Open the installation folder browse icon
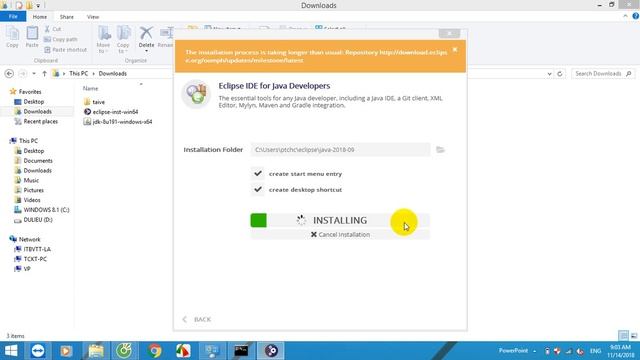This screenshot has width=640, height=360. (x=440, y=150)
